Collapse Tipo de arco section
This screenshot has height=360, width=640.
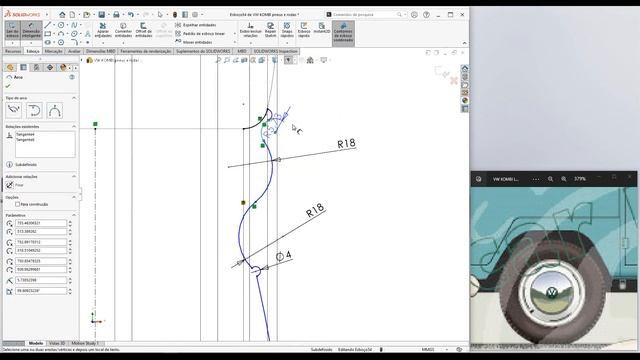coord(74,98)
